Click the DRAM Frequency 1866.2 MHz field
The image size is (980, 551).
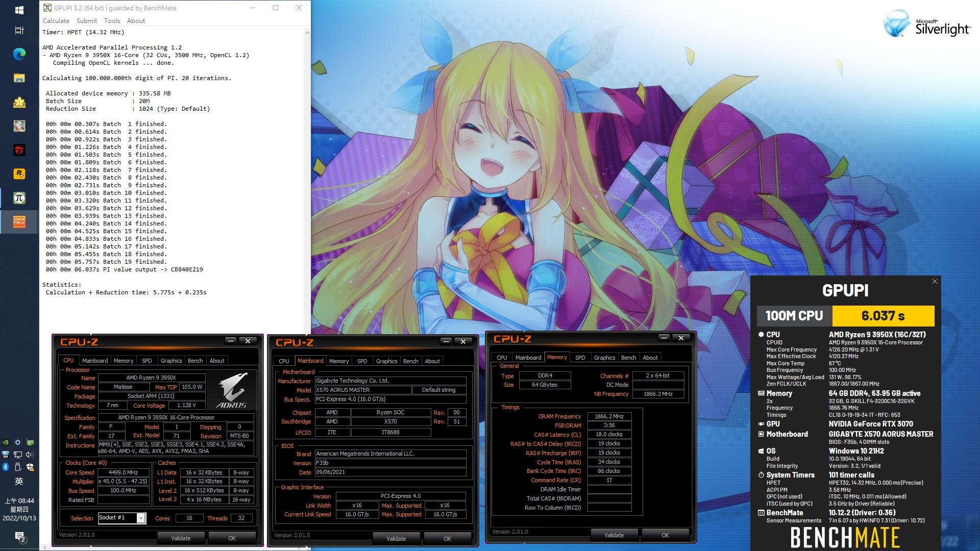point(609,416)
